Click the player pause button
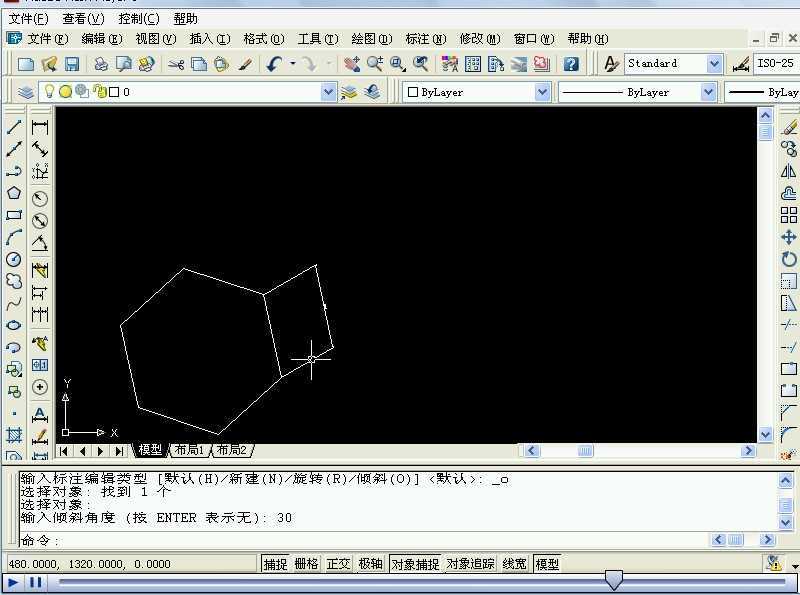Screen dimensions: 800x595 [x=36, y=582]
